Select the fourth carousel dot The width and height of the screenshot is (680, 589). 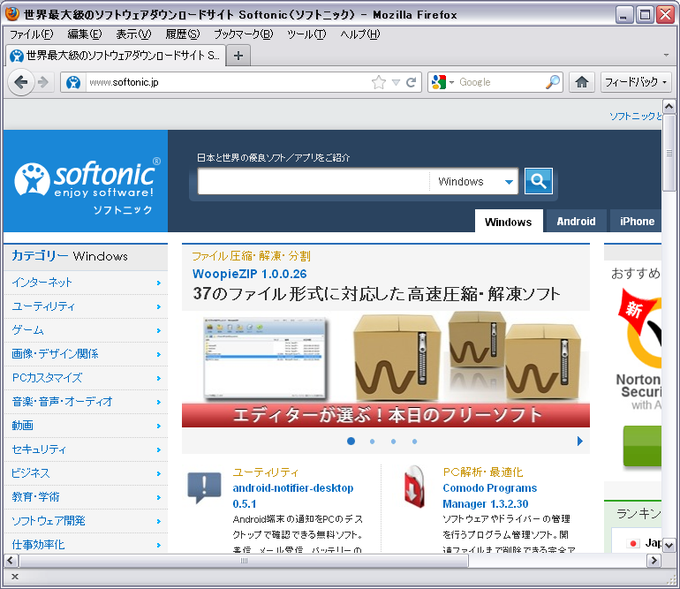point(415,442)
